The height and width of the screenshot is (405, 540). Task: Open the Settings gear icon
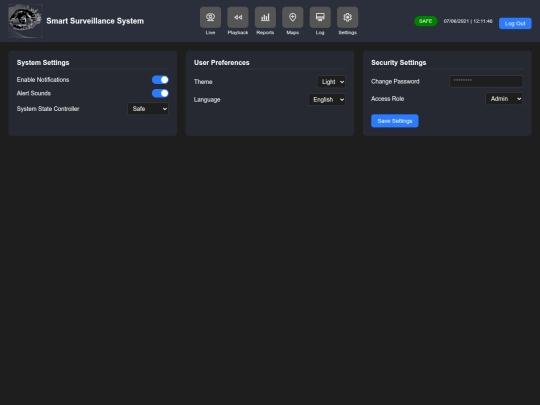coord(347,18)
